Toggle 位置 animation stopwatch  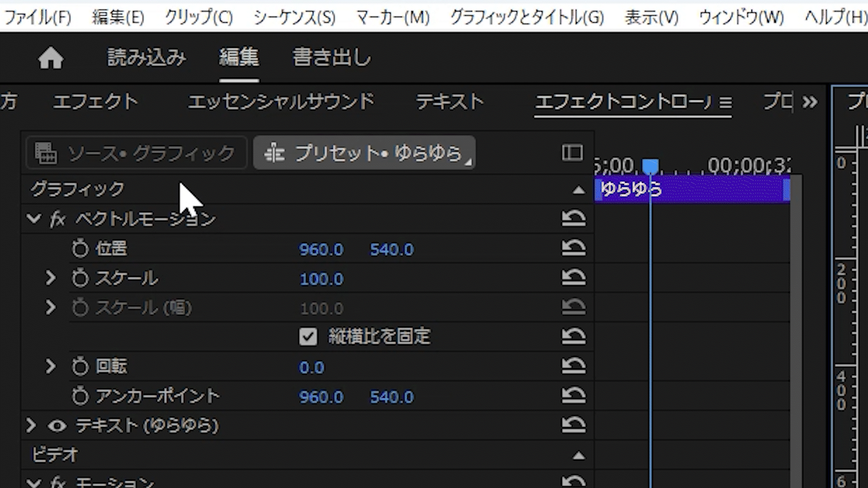pos(80,249)
